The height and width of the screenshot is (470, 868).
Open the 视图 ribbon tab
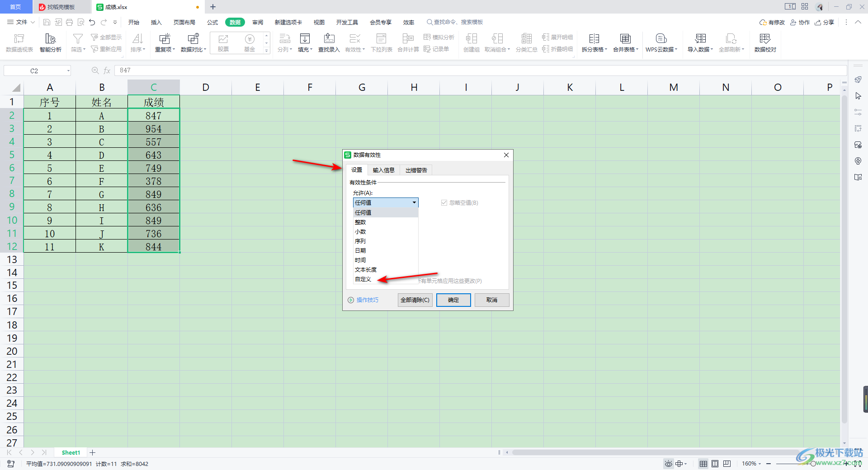click(x=319, y=22)
